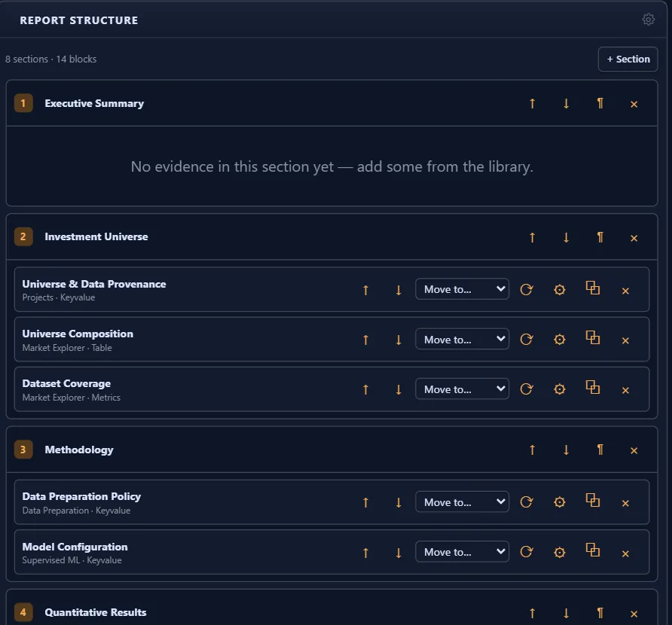Open Move to dropdown for Data Preparation Policy

(462, 502)
